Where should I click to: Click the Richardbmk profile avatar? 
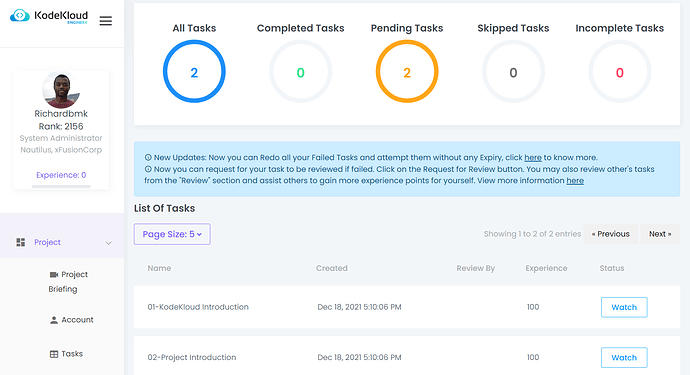click(x=61, y=89)
